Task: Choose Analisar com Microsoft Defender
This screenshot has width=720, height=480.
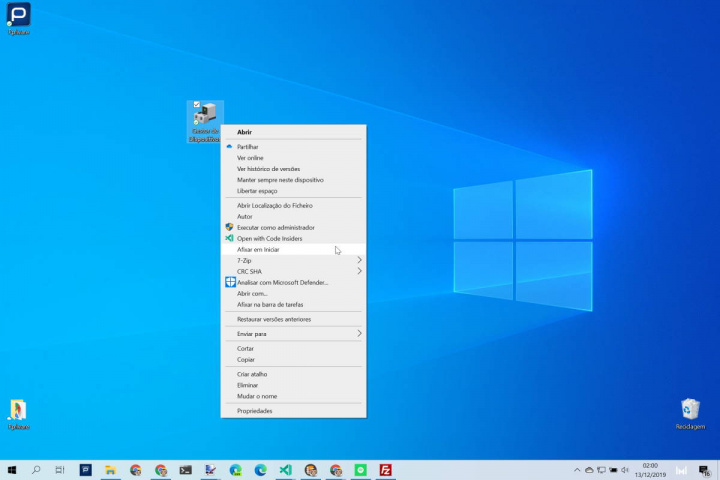Action: (x=282, y=282)
